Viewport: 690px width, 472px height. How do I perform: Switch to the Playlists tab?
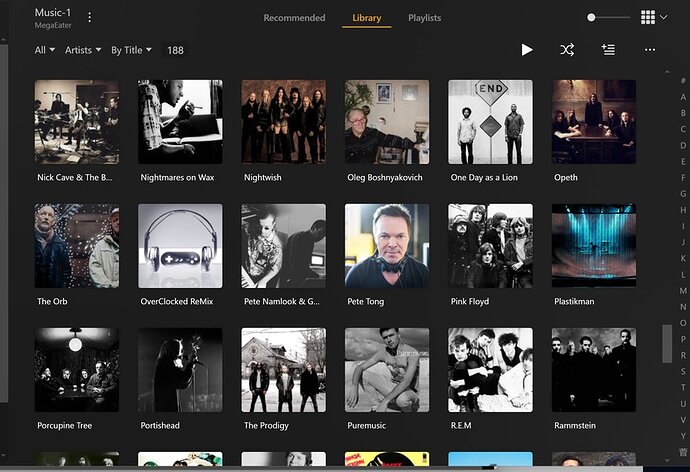pyautogui.click(x=424, y=18)
